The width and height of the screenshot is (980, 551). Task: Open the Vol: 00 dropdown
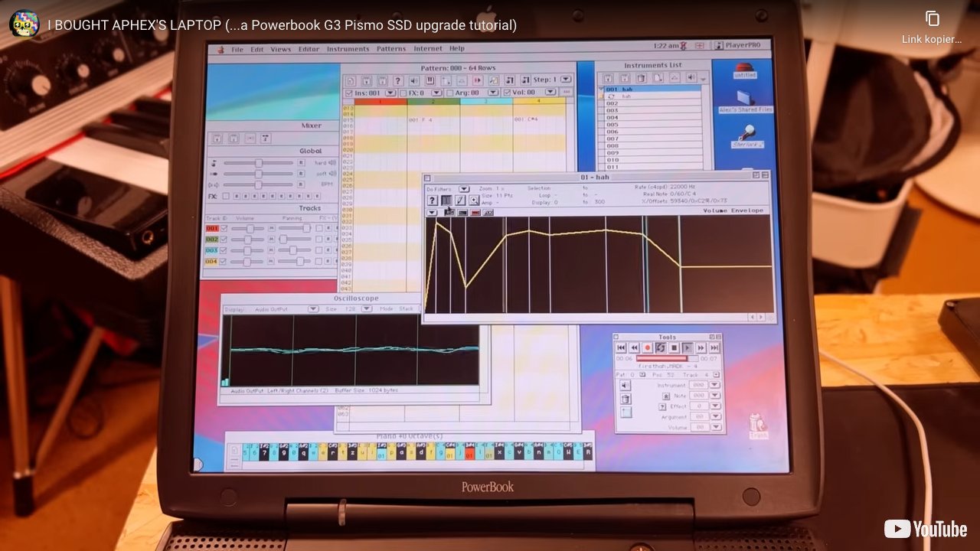(x=550, y=93)
